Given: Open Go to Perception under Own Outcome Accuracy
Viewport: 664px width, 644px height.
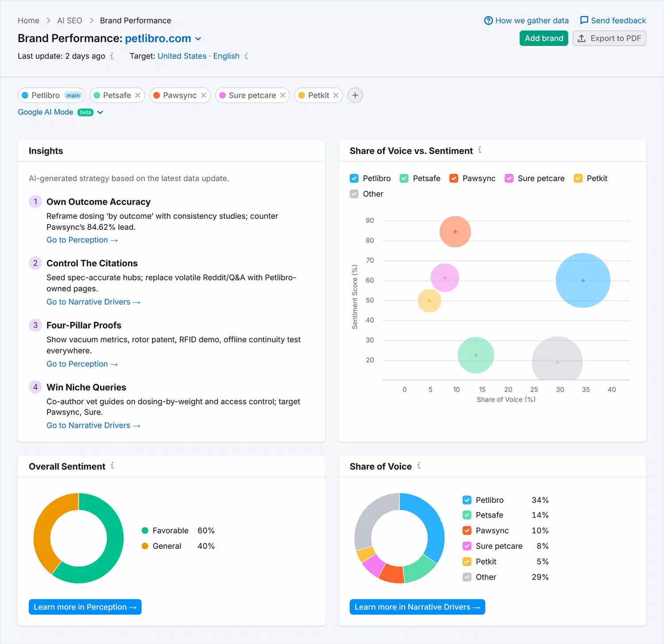Looking at the screenshot, I should [x=82, y=240].
